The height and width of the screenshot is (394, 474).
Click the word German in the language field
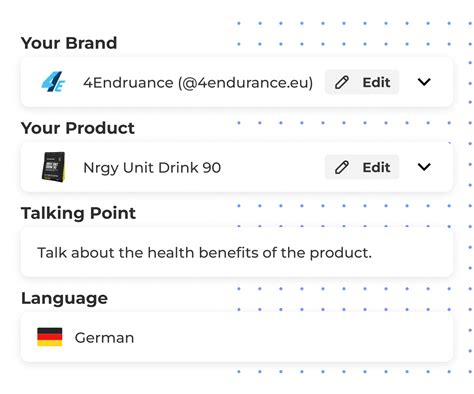(104, 338)
